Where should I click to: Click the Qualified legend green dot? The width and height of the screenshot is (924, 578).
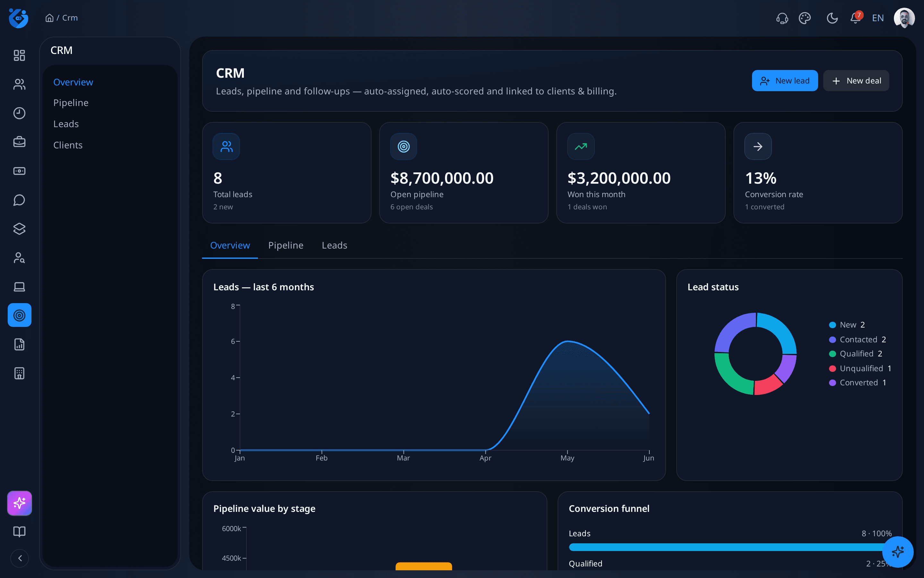(832, 354)
